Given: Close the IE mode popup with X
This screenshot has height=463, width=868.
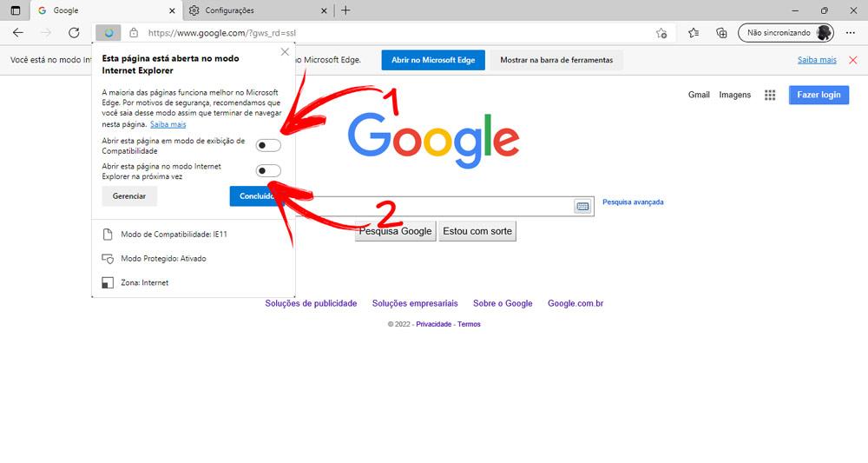Looking at the screenshot, I should coord(285,52).
